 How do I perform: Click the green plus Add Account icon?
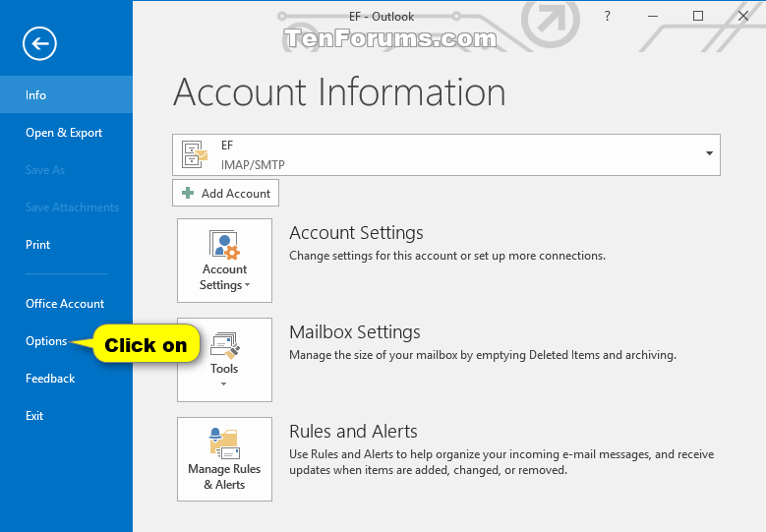pyautogui.click(x=188, y=193)
